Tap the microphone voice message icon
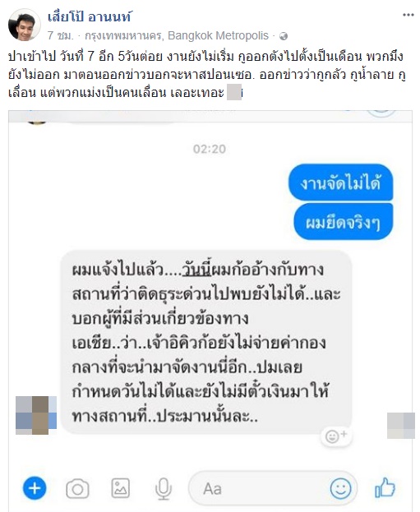The width and height of the screenshot is (420, 512). click(x=163, y=489)
